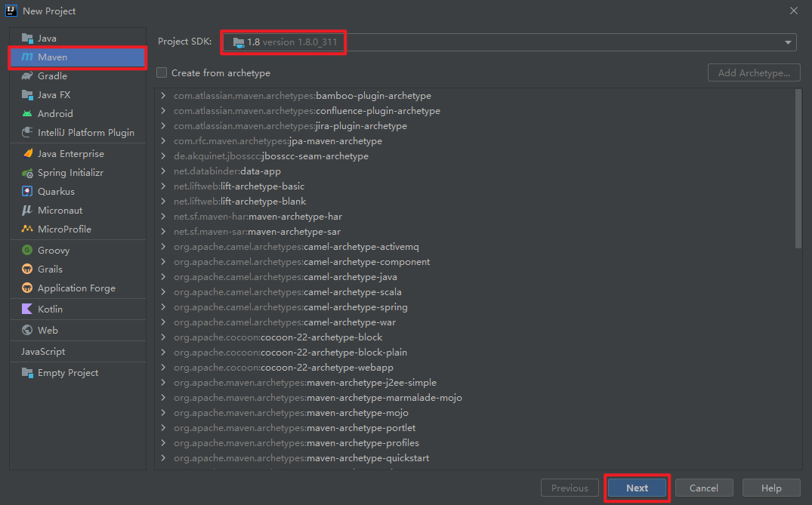
Task: Click the SDK folder icon in Project SDK field
Action: pyautogui.click(x=238, y=42)
